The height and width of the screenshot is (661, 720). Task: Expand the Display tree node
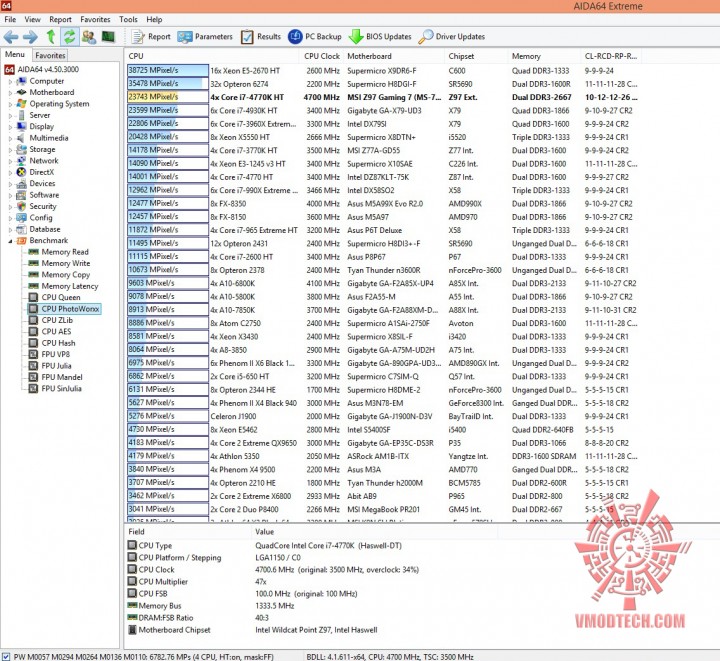click(10, 127)
